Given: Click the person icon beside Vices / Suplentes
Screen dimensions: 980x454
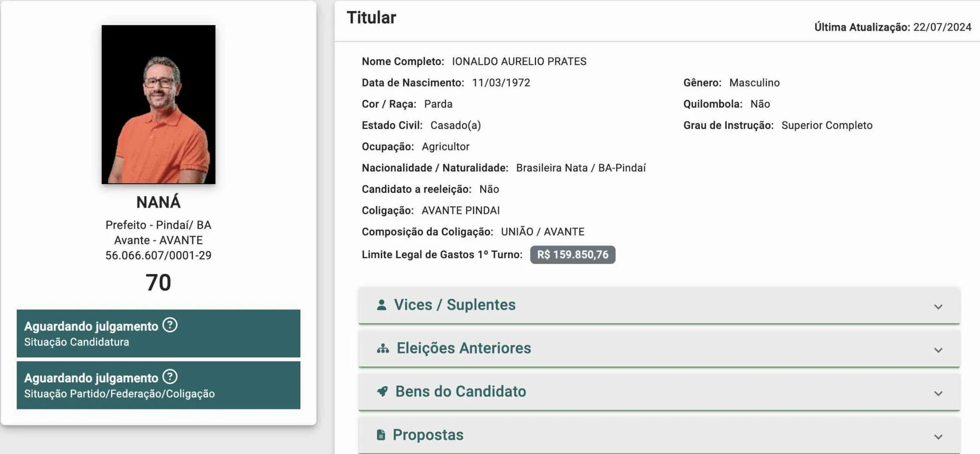Looking at the screenshot, I should (382, 305).
